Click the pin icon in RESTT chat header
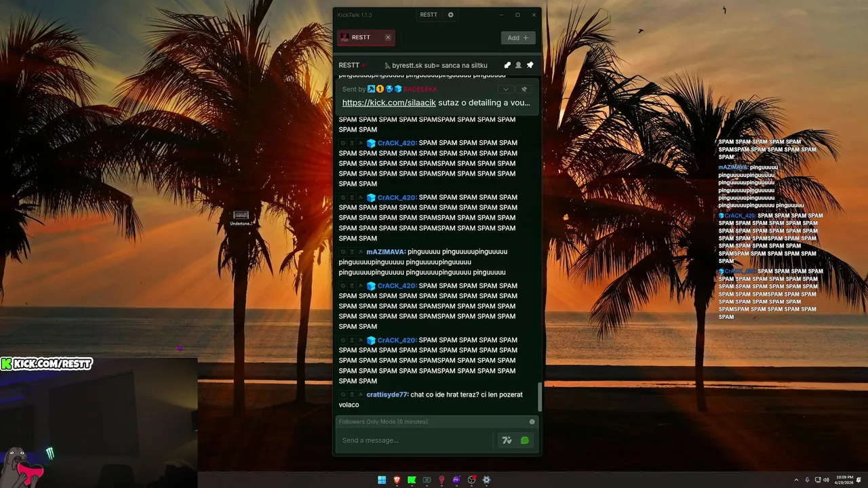868x488 pixels. tap(530, 65)
